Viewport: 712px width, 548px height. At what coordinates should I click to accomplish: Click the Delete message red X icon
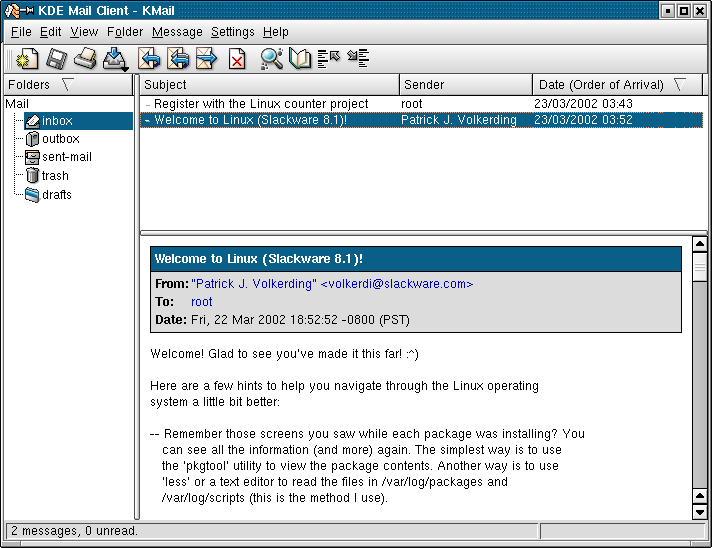click(236, 59)
